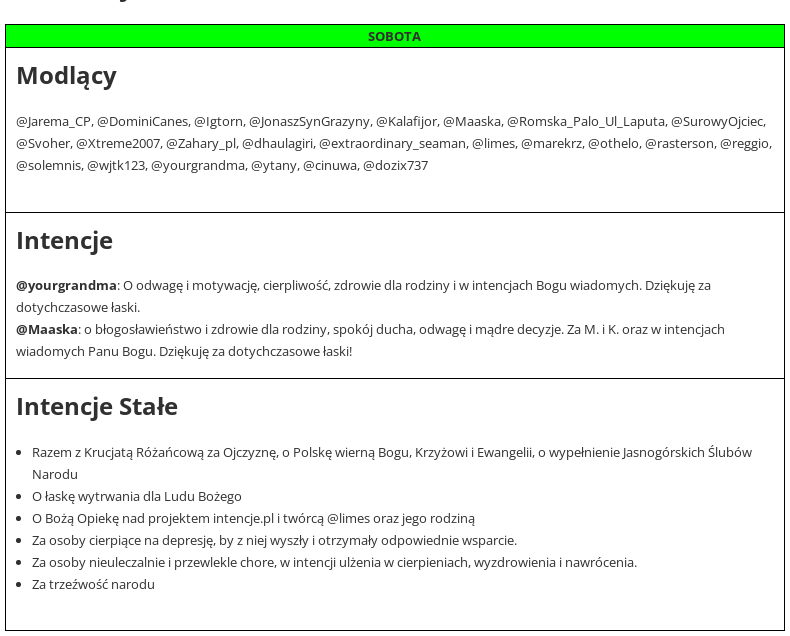Open the @Jarema_CP user mention

53,121
